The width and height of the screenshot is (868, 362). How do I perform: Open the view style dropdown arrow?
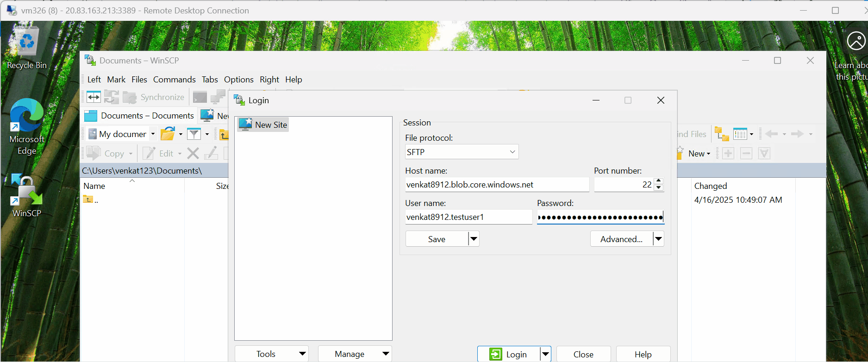click(751, 134)
